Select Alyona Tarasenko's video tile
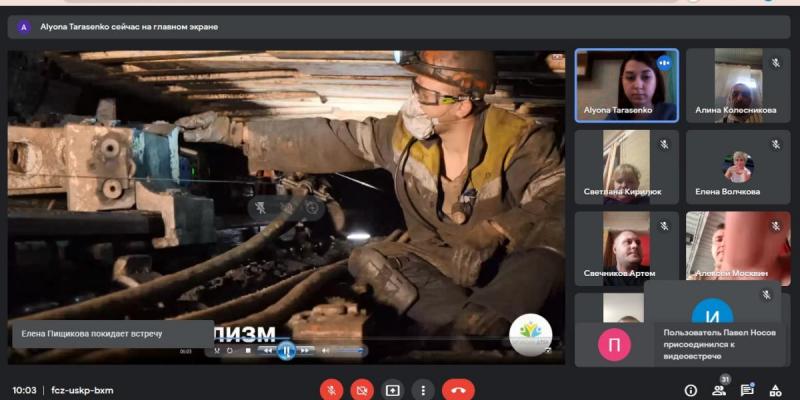This screenshot has height=400, width=800. point(626,85)
